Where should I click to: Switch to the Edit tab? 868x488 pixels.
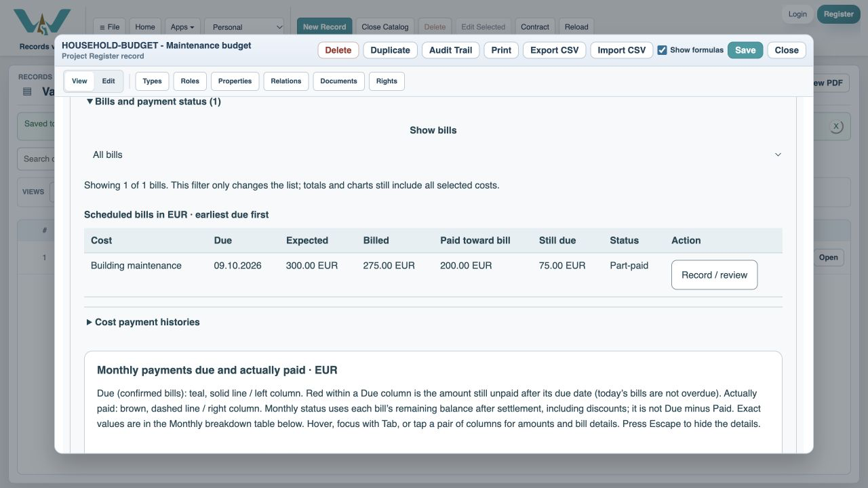(108, 81)
